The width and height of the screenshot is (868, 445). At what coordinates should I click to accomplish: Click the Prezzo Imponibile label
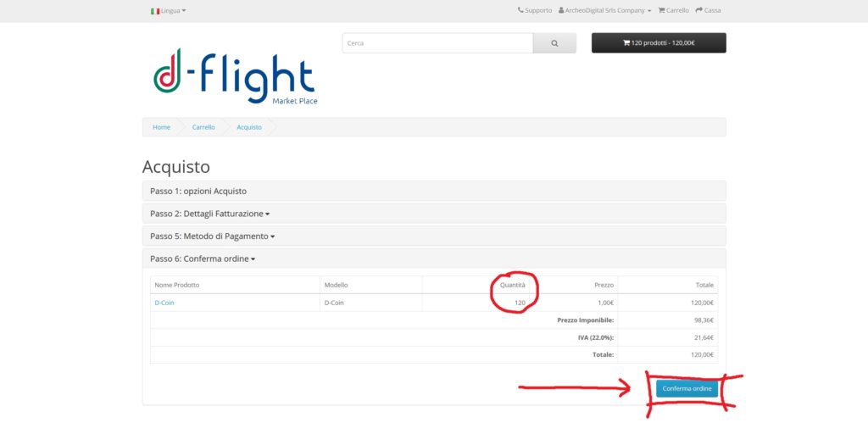(586, 320)
